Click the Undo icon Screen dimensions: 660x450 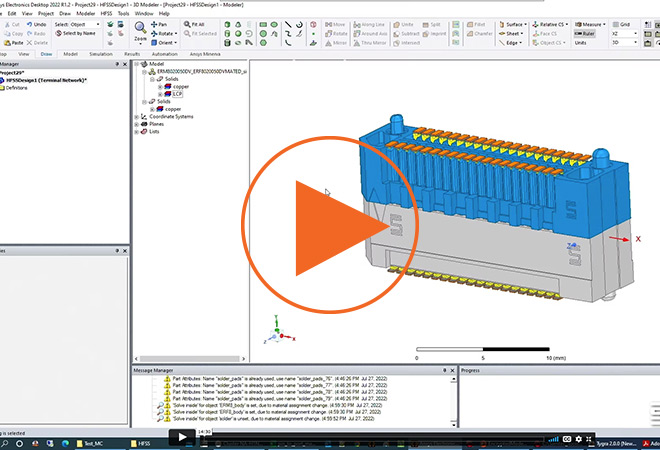coord(36,24)
